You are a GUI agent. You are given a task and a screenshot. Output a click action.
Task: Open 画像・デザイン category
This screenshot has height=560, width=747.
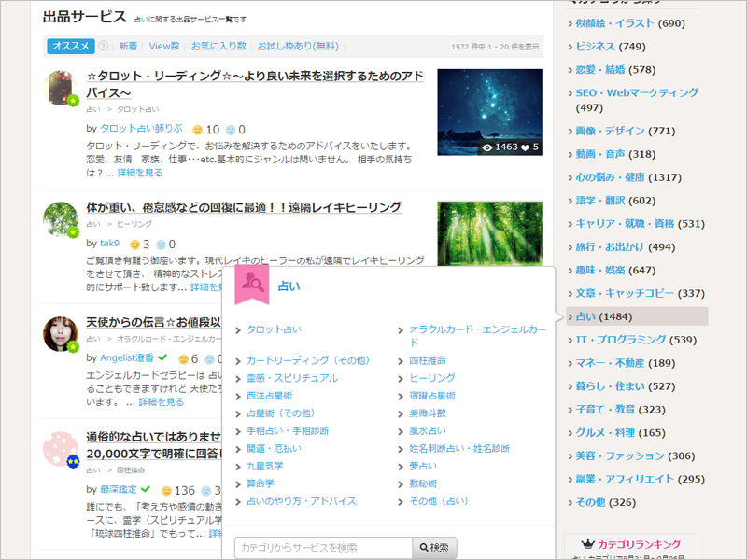pos(611,131)
